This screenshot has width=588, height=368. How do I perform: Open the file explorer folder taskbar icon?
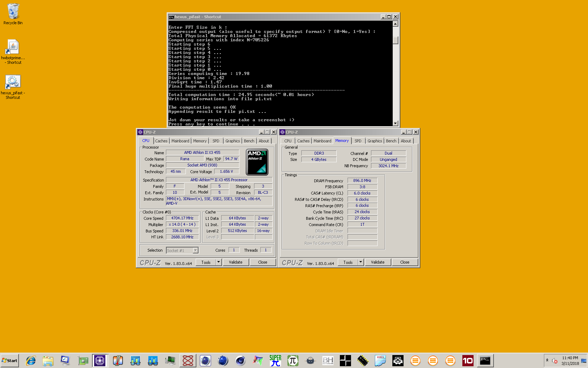(48, 360)
